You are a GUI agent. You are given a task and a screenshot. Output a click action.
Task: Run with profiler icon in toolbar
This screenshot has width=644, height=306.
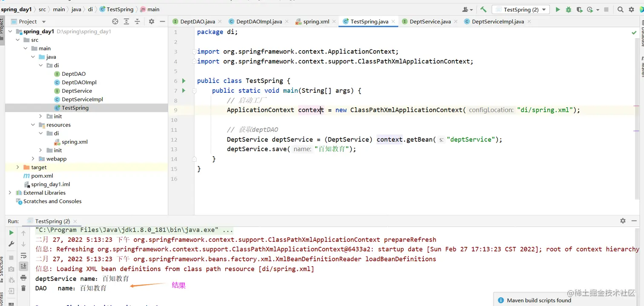(590, 9)
